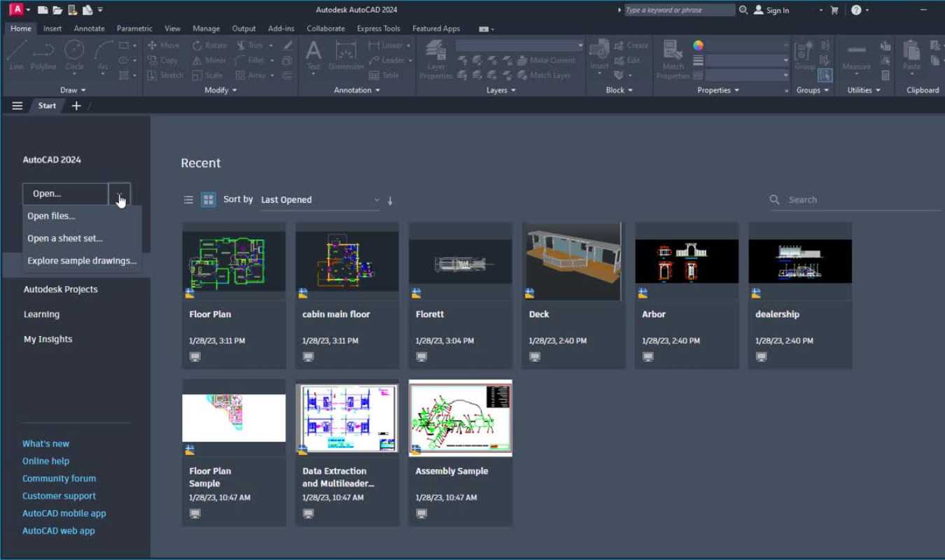
Task: Click Sign In
Action: (x=771, y=10)
